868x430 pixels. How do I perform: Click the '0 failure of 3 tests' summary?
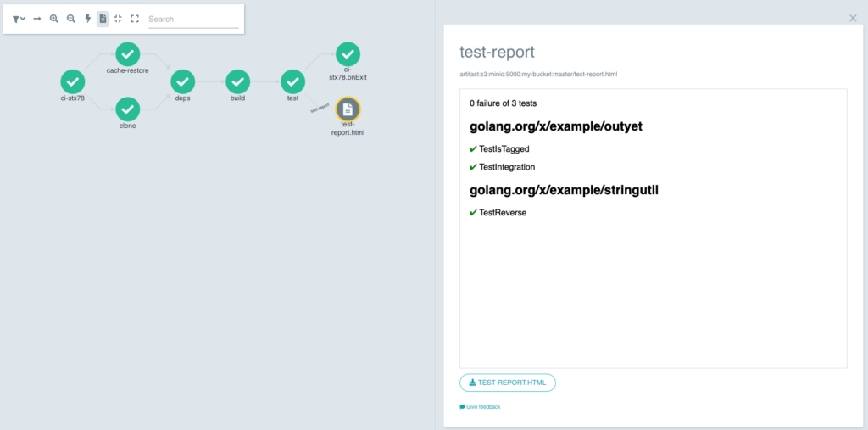point(504,103)
